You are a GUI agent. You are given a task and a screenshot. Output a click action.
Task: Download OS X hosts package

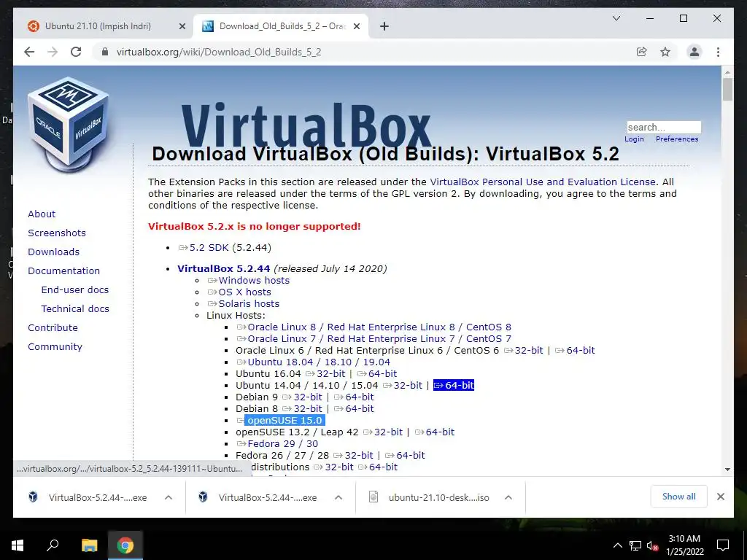point(239,292)
